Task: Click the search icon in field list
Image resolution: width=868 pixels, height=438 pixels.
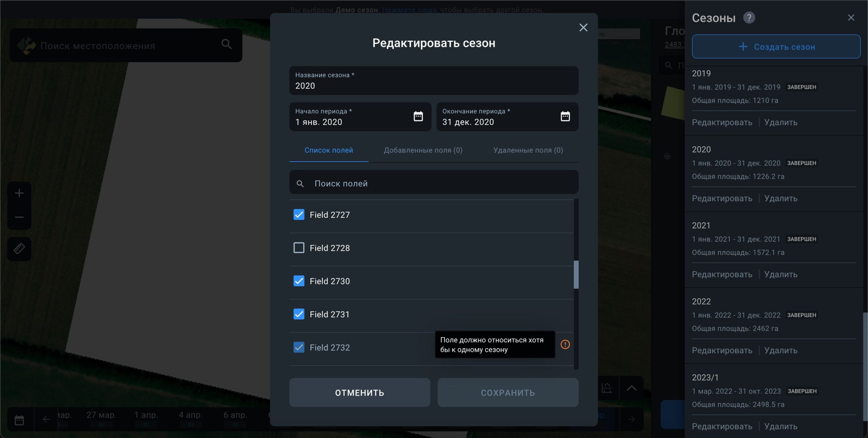Action: [x=300, y=183]
